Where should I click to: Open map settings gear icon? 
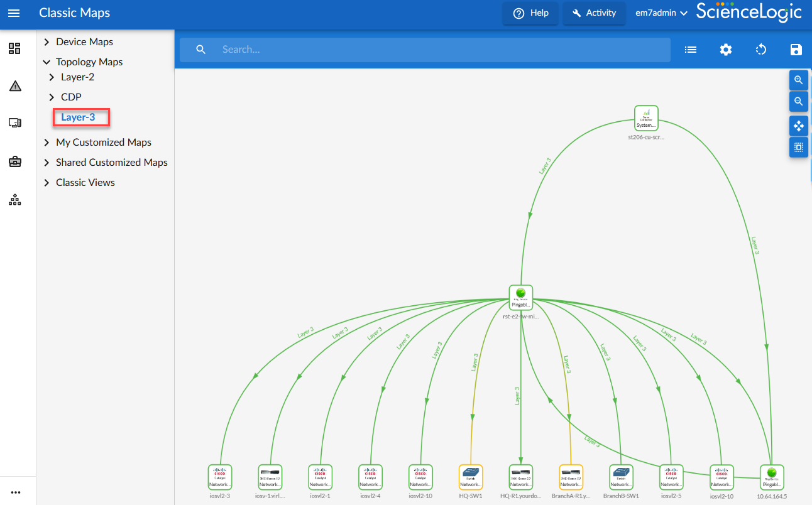tap(726, 50)
